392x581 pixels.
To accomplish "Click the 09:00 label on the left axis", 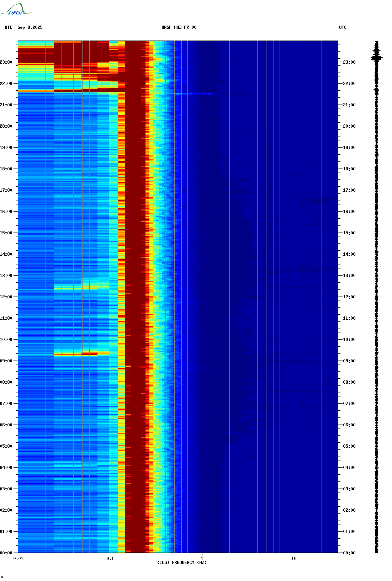I will (x=6, y=361).
